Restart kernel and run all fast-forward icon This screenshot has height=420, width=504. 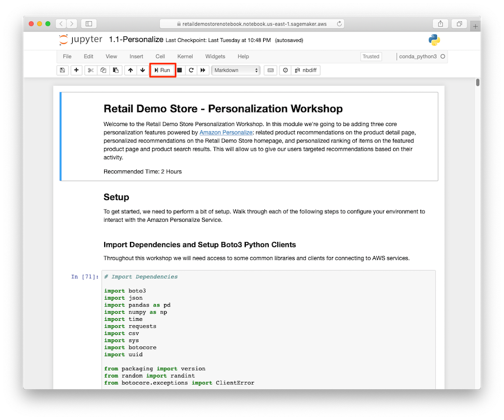(203, 70)
